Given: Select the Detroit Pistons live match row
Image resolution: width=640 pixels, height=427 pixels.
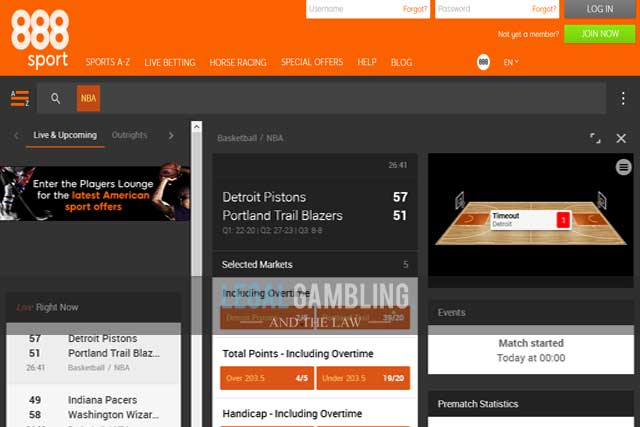Looking at the screenshot, I should (x=93, y=353).
